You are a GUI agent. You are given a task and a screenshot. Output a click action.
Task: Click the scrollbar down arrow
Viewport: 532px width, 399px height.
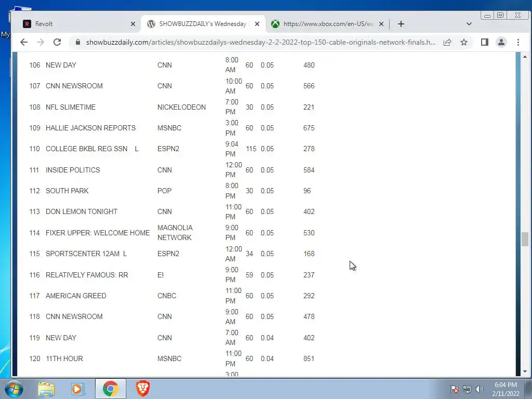(x=525, y=371)
